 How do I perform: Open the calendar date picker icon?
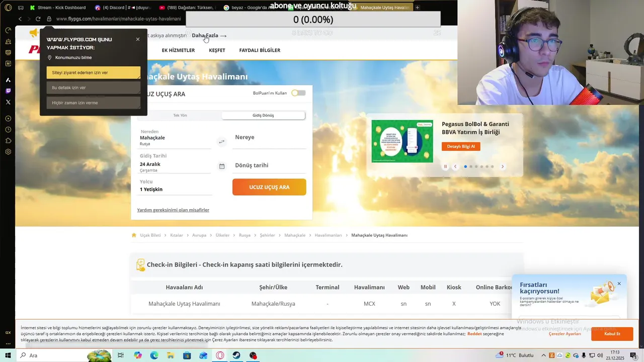(221, 166)
